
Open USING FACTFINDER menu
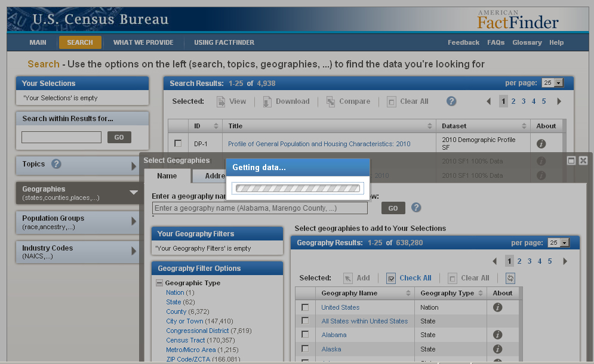(224, 42)
